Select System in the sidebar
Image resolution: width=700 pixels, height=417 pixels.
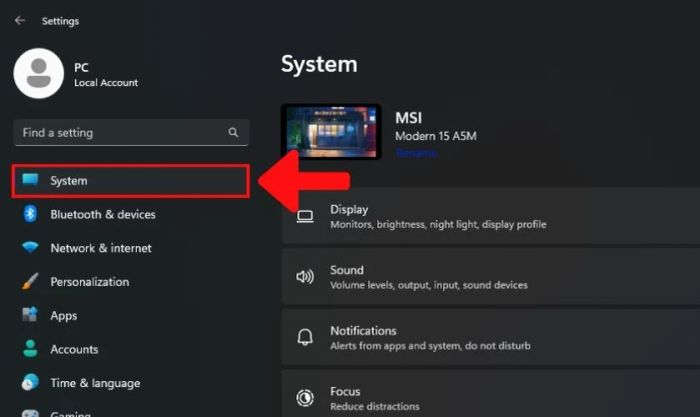click(x=131, y=181)
